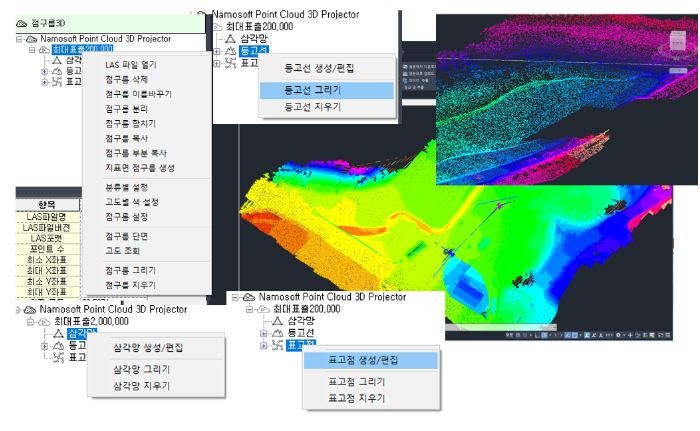Click the customization menu icon ending the CAD status bar

coord(667,335)
